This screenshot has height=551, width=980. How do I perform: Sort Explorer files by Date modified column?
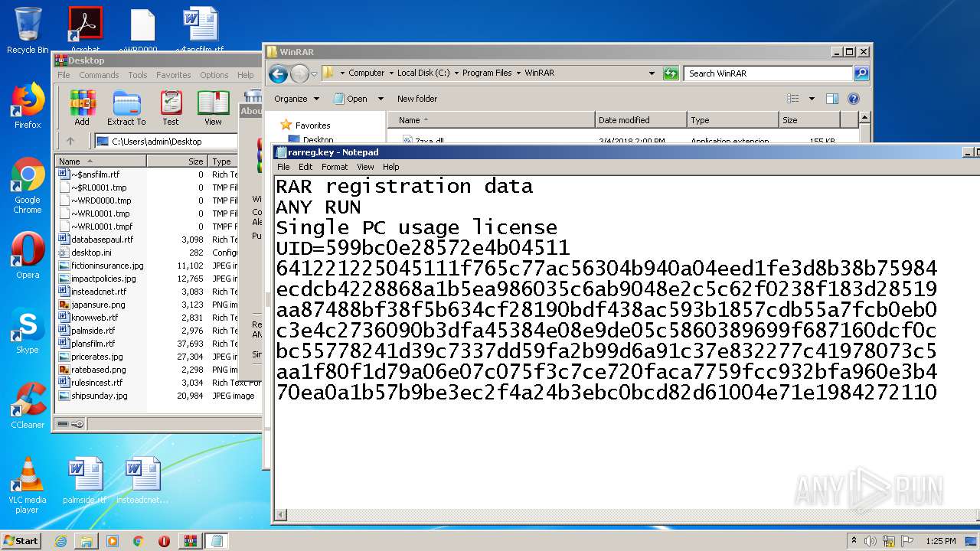pos(641,120)
